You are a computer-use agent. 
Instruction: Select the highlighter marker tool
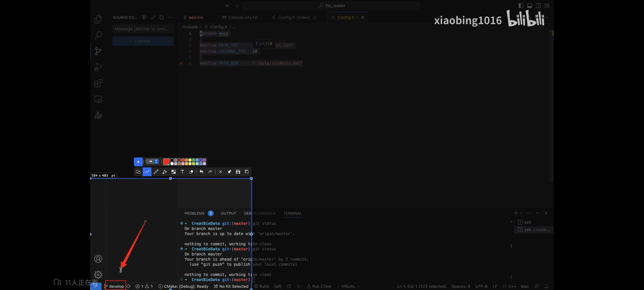[x=165, y=172]
